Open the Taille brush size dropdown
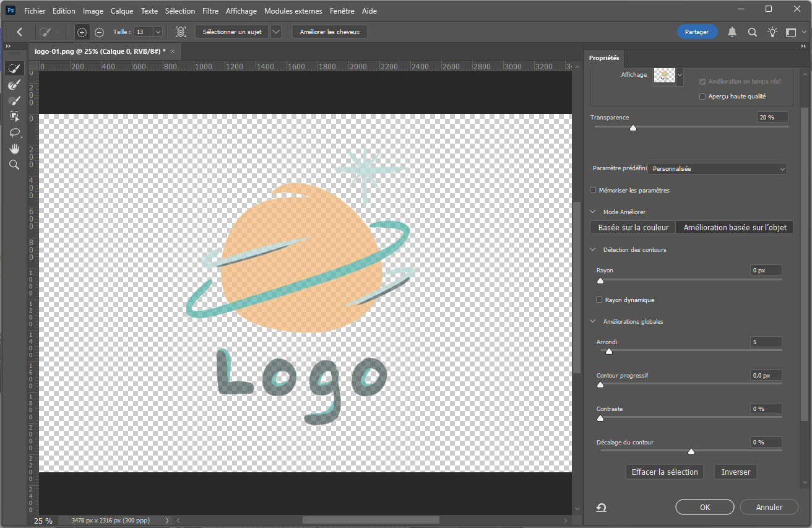812x528 pixels. tap(158, 32)
